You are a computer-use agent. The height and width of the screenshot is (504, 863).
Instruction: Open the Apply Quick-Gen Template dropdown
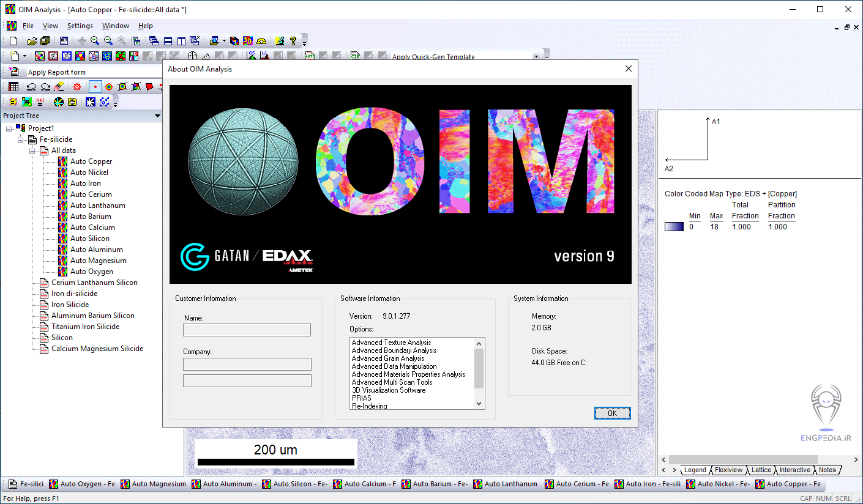pyautogui.click(x=537, y=55)
